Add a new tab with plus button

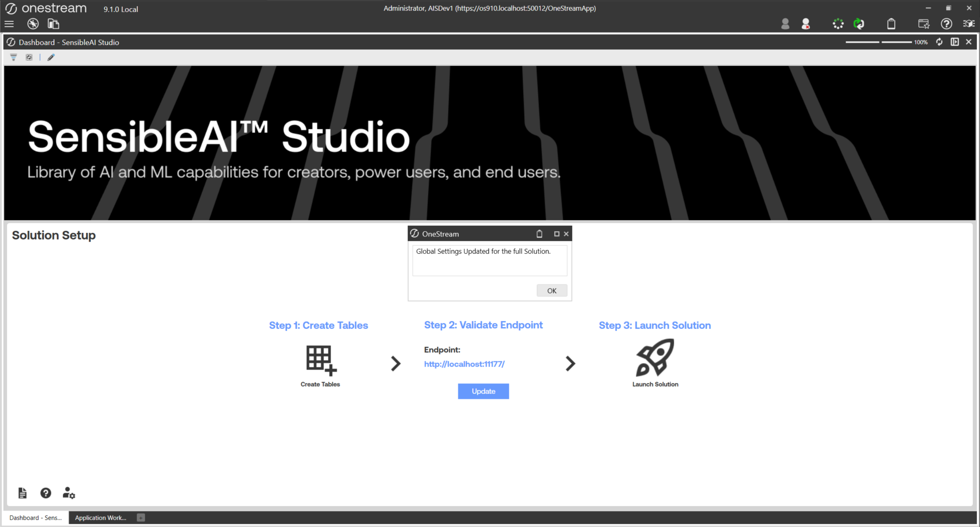click(x=141, y=518)
